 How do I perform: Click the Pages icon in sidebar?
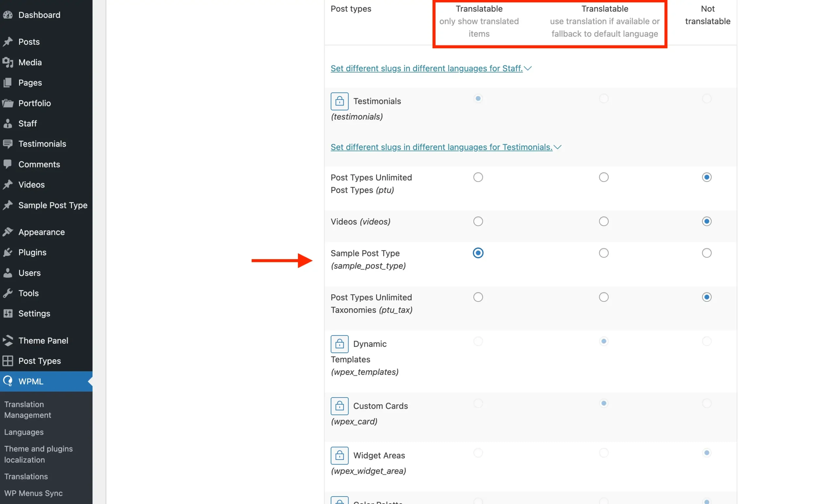8,83
